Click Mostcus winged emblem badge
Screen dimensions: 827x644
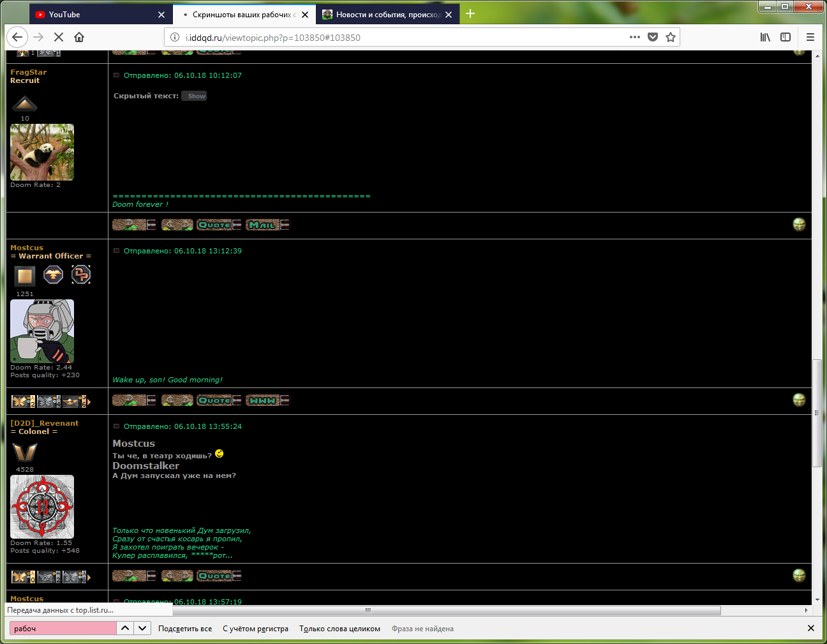[x=53, y=275]
